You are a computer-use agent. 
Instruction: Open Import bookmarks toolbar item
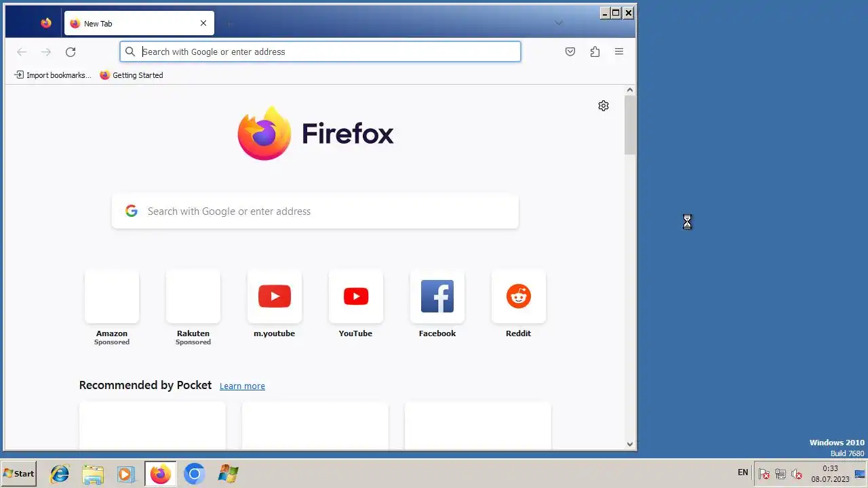point(52,75)
